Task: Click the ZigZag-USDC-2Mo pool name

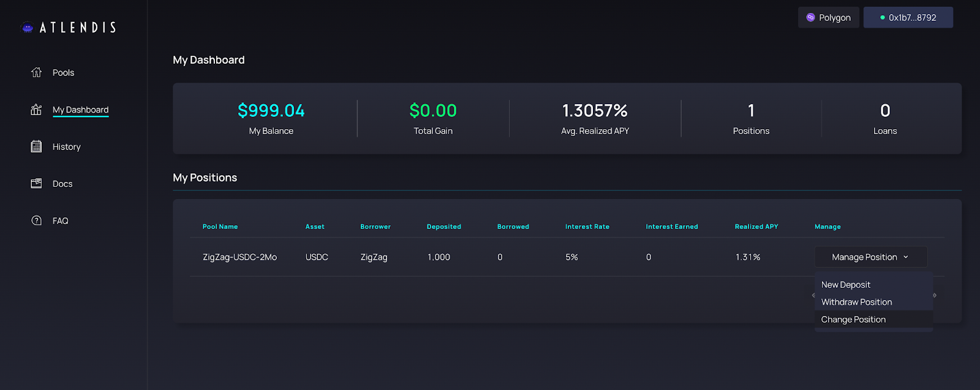Action: (x=239, y=257)
